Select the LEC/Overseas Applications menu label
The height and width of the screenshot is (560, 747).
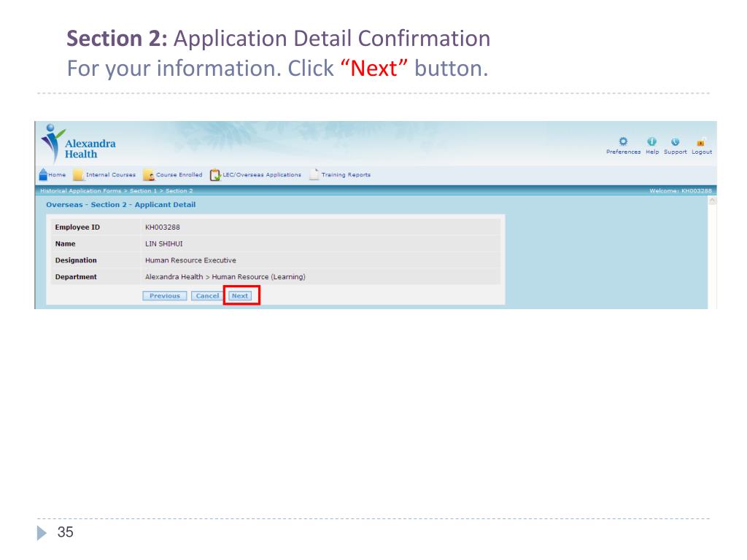coord(263,175)
